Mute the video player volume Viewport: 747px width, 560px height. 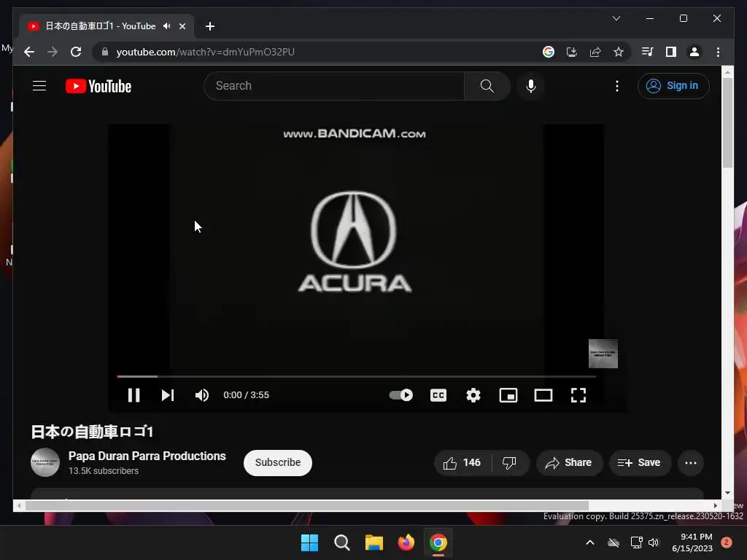(202, 395)
